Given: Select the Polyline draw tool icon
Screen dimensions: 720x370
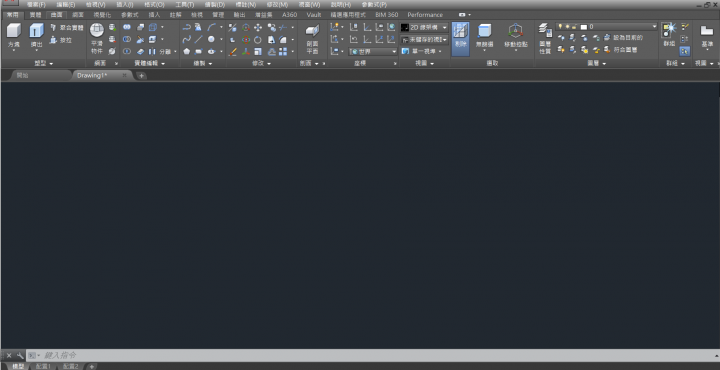Looking at the screenshot, I should tap(186, 28).
